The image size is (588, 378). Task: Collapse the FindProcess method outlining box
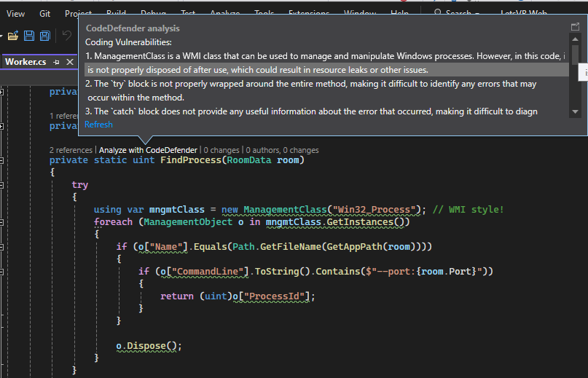point(1,160)
